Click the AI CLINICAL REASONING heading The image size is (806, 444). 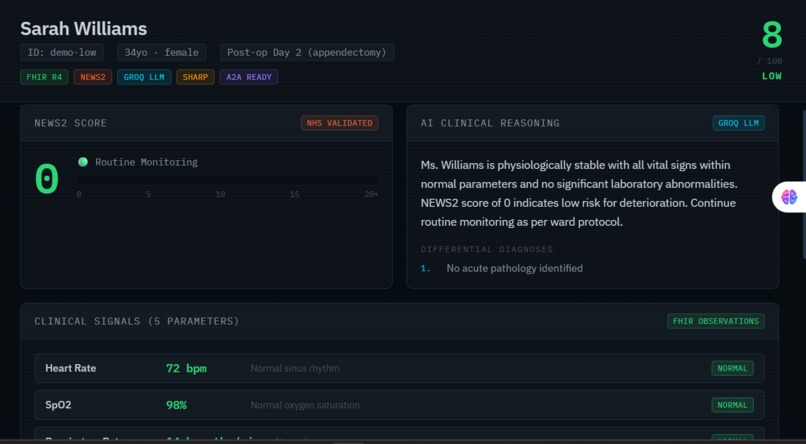click(x=490, y=123)
